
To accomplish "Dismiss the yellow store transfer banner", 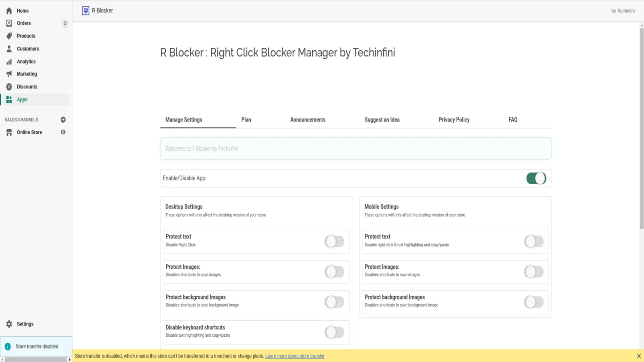I will point(639,356).
